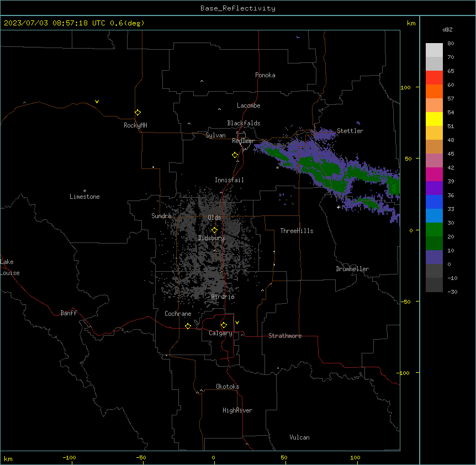Click the yellow diamond marker below Cochrane
Viewport: 476px width, 465px height.
tap(188, 326)
